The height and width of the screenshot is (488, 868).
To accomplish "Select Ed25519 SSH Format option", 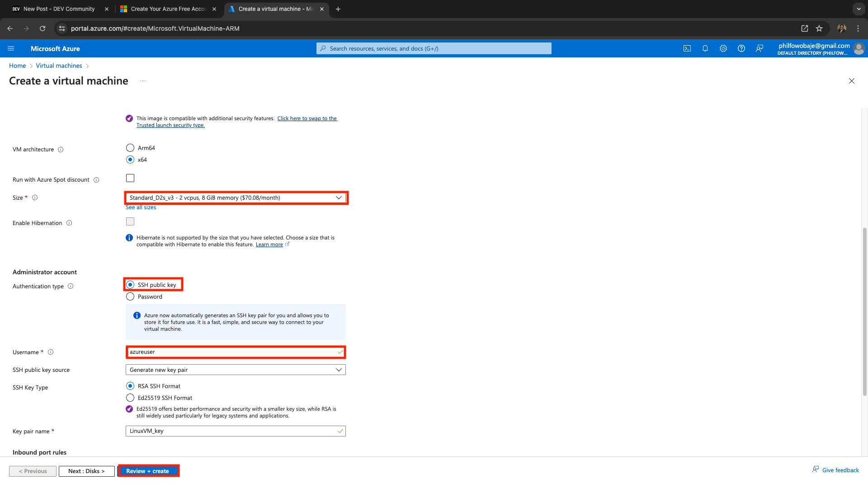I will (x=130, y=398).
